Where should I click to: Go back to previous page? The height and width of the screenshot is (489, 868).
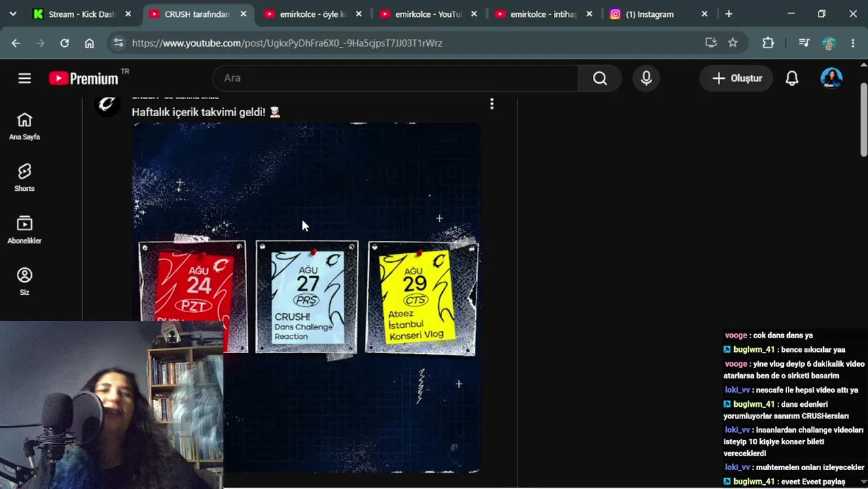16,43
